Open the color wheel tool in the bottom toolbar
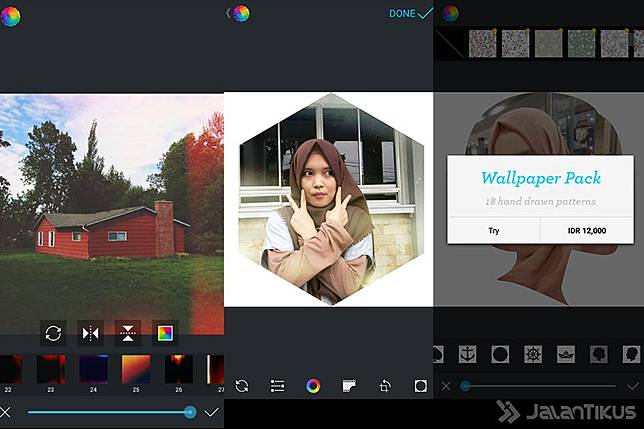Viewport: 644px width, 429px height. point(313,386)
